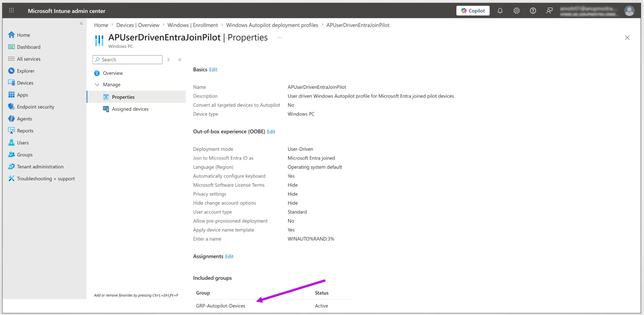The height and width of the screenshot is (315, 644).
Task: Click the Troubleshooting + support wrench icon
Action: 11,178
